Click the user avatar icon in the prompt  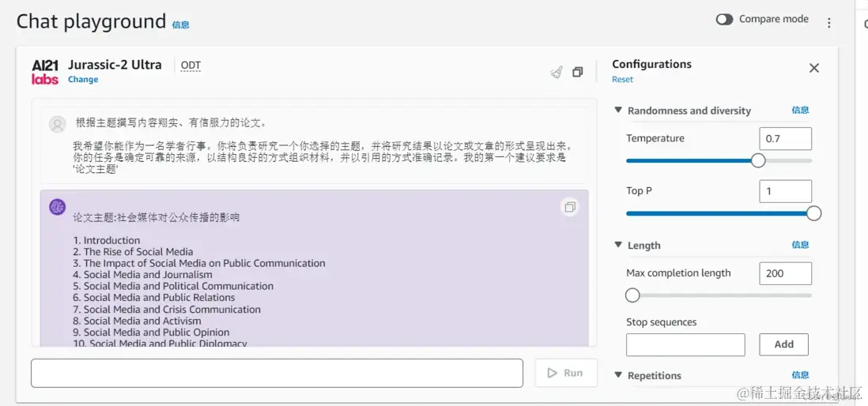point(57,124)
